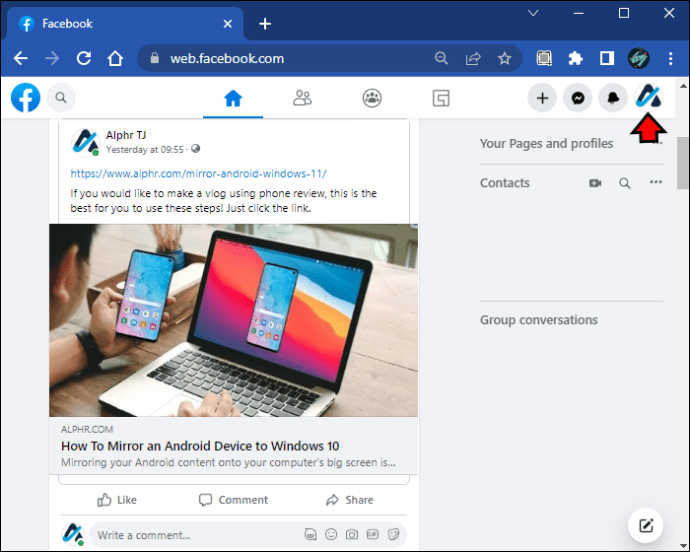Expand the tab search chevron

point(533,13)
